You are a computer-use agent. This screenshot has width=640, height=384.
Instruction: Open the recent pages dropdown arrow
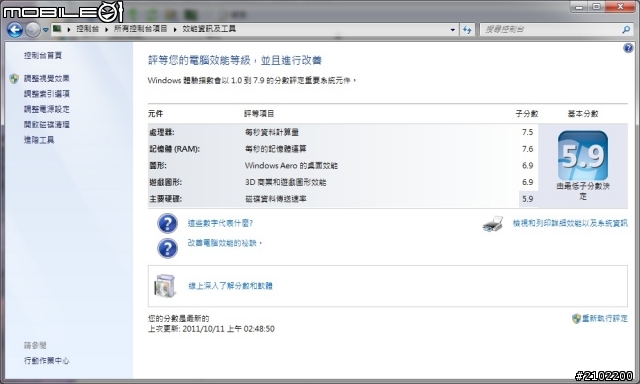point(45,30)
